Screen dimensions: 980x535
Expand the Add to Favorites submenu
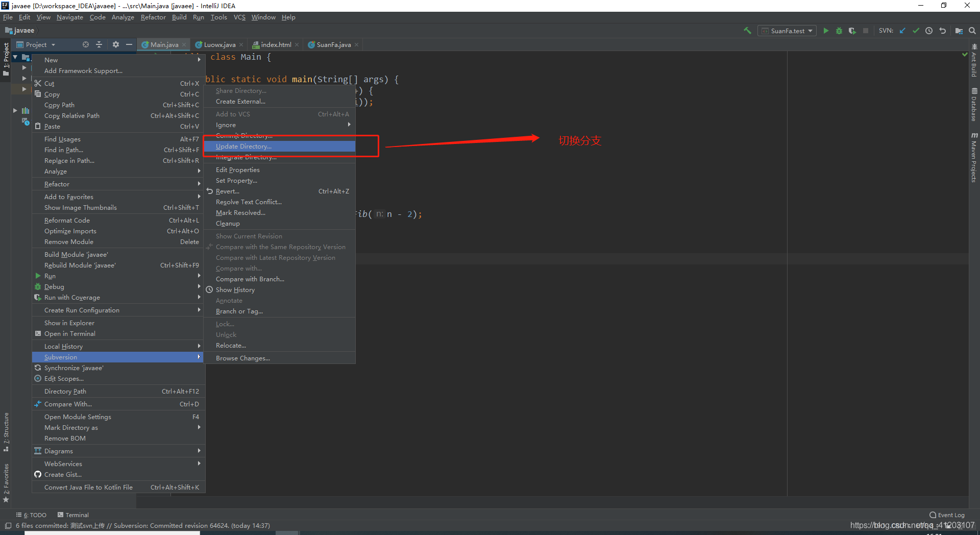pyautogui.click(x=118, y=197)
